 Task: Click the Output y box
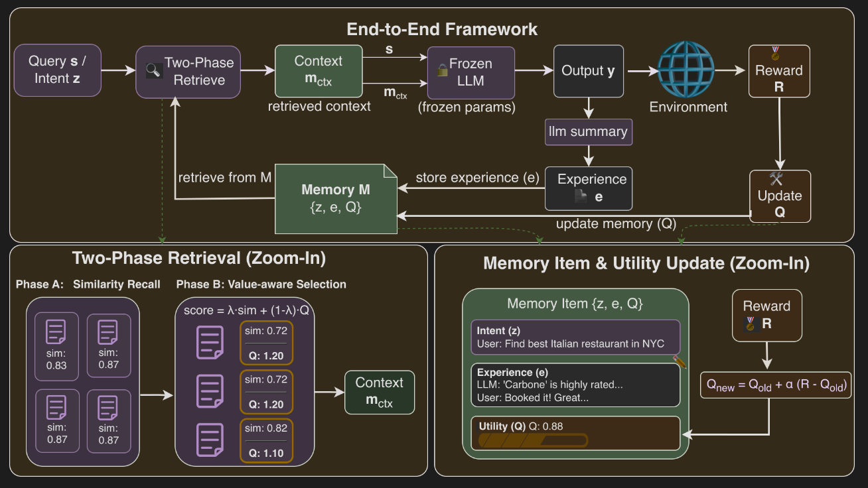[588, 71]
